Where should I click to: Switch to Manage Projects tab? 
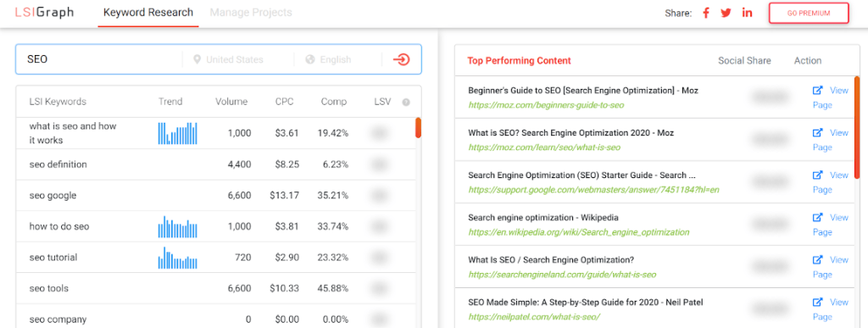(251, 12)
